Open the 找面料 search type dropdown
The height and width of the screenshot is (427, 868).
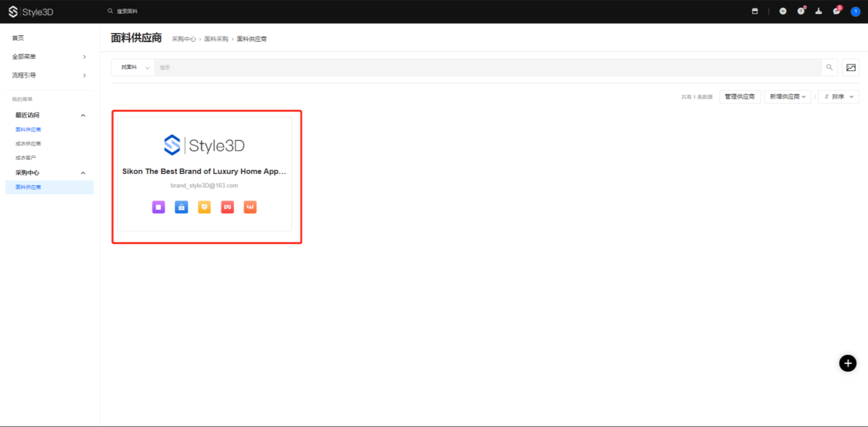pyautogui.click(x=133, y=68)
